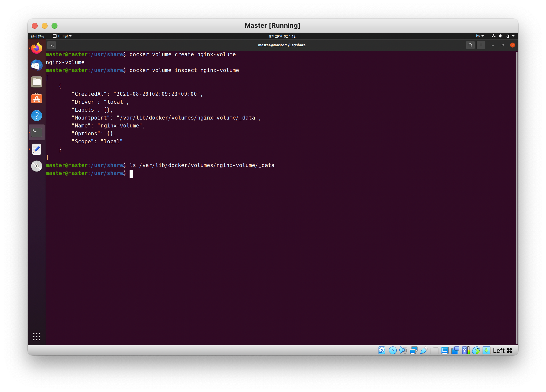The height and width of the screenshot is (392, 546).
Task: Click the Ubuntu network status icon
Action: tap(493, 36)
